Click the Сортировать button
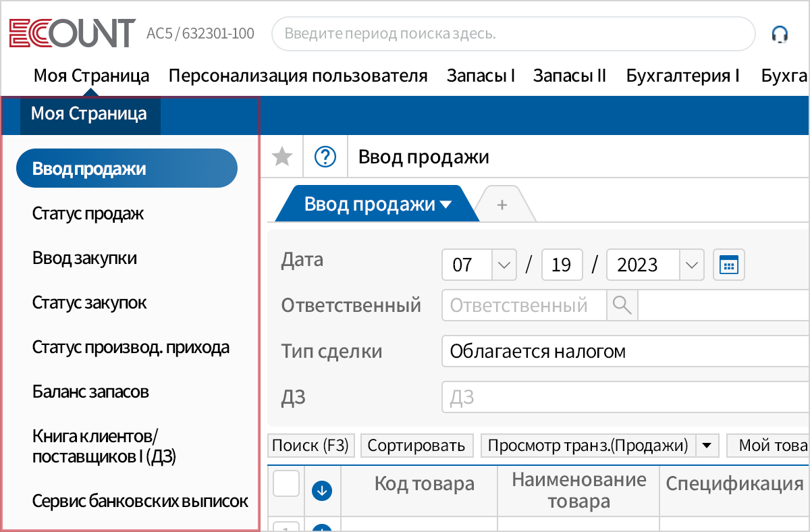 tap(416, 445)
